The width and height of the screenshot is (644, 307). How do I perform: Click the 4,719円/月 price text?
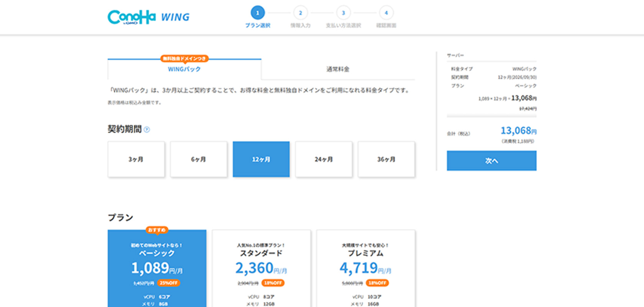point(365,268)
